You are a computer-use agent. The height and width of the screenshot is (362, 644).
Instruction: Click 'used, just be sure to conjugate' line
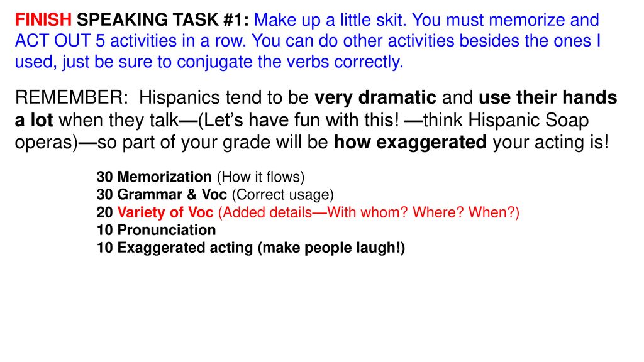(209, 62)
